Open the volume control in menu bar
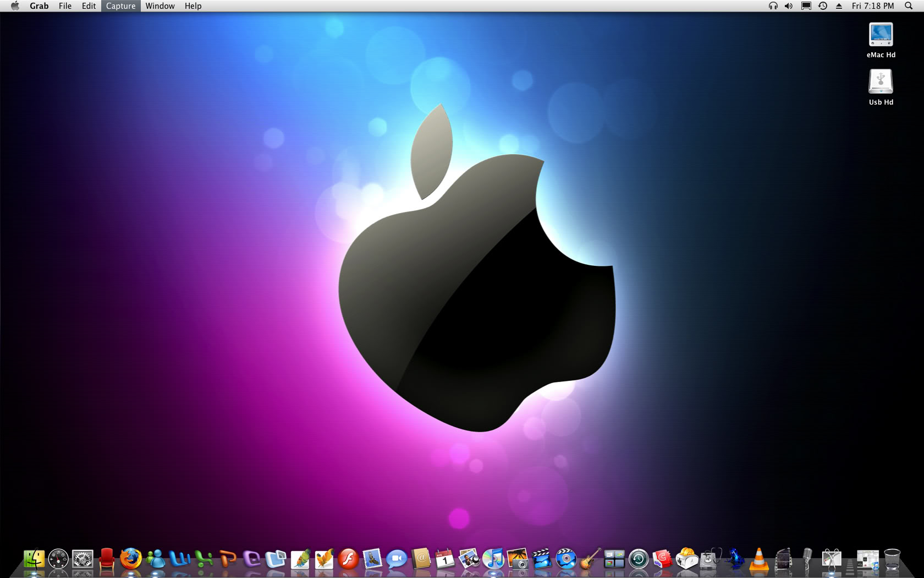Image resolution: width=924 pixels, height=578 pixels. pyautogui.click(x=789, y=6)
